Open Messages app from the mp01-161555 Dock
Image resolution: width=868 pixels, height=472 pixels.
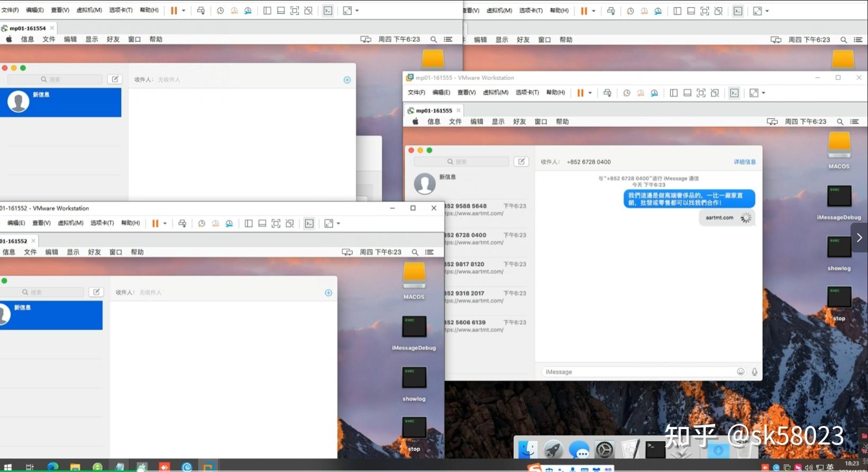[579, 450]
